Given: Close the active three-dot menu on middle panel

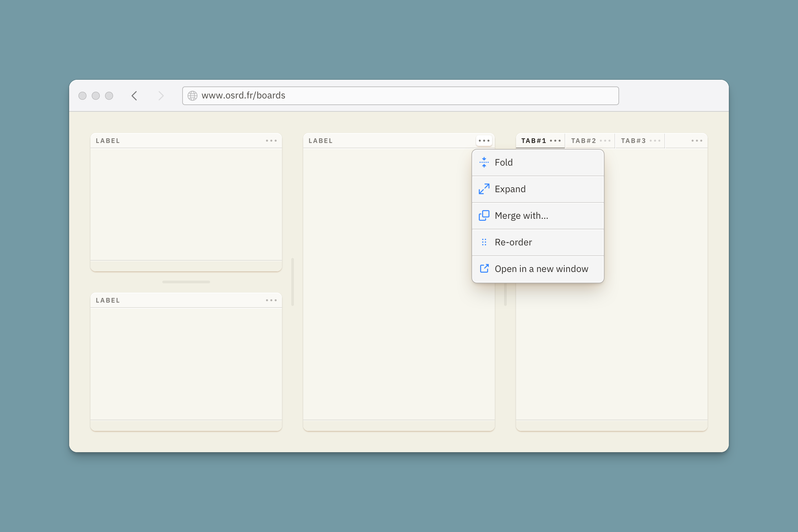Looking at the screenshot, I should tap(484, 141).
